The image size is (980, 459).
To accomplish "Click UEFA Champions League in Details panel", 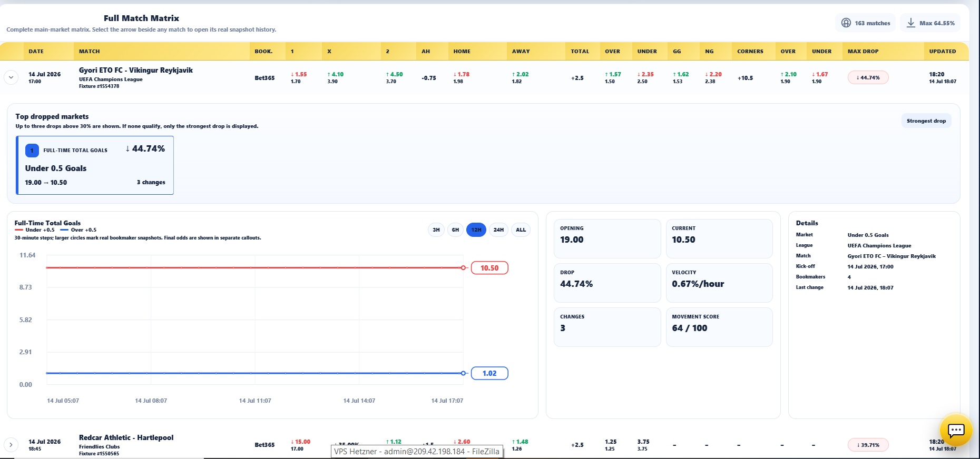I will (879, 245).
